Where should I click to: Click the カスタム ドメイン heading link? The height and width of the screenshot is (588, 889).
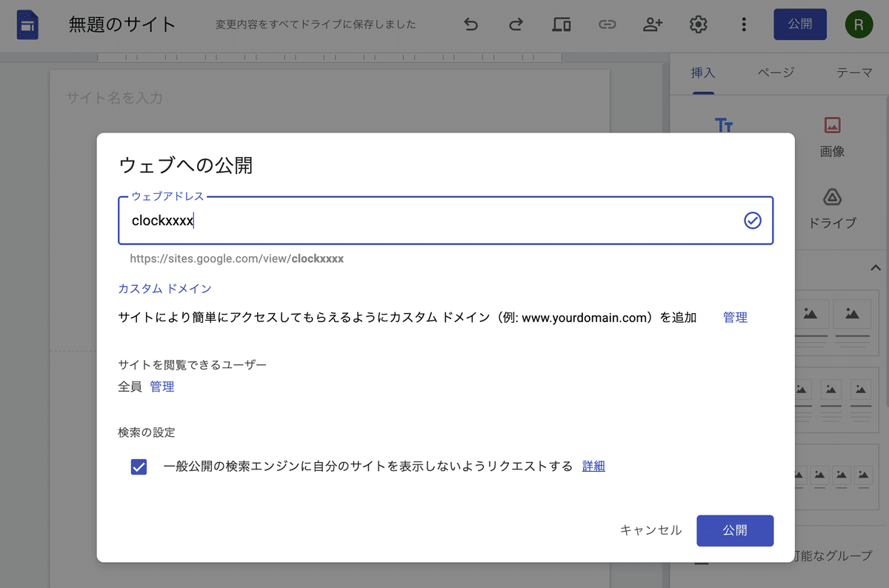point(164,289)
